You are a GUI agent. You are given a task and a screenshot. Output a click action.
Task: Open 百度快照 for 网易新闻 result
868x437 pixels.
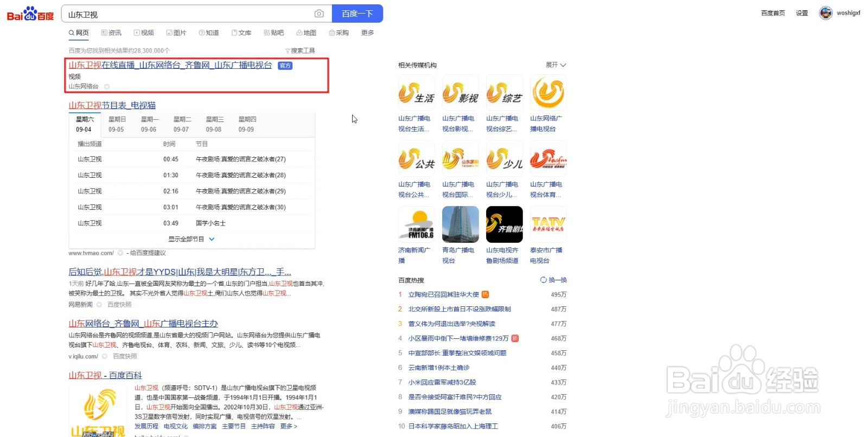(x=119, y=305)
